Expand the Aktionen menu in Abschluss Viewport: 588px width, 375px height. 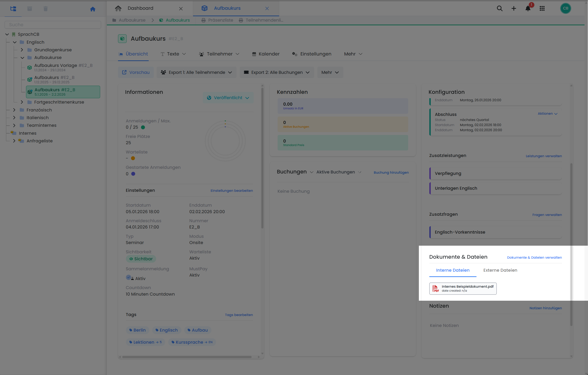tap(547, 114)
